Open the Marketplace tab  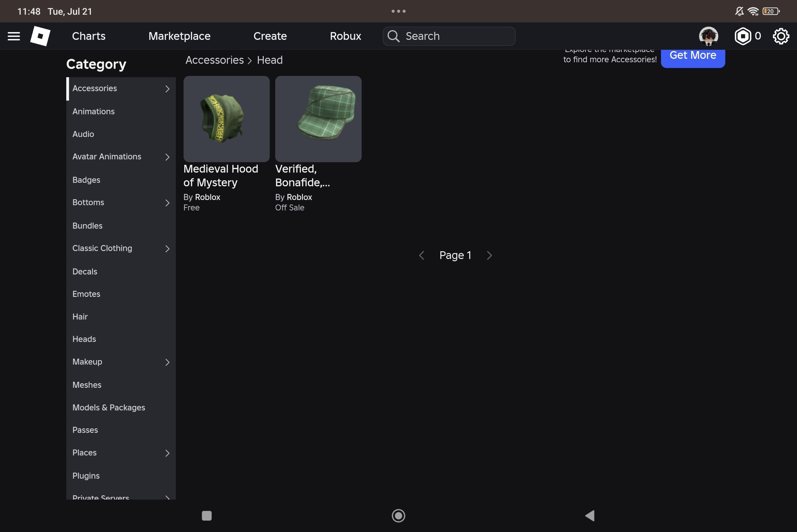180,36
